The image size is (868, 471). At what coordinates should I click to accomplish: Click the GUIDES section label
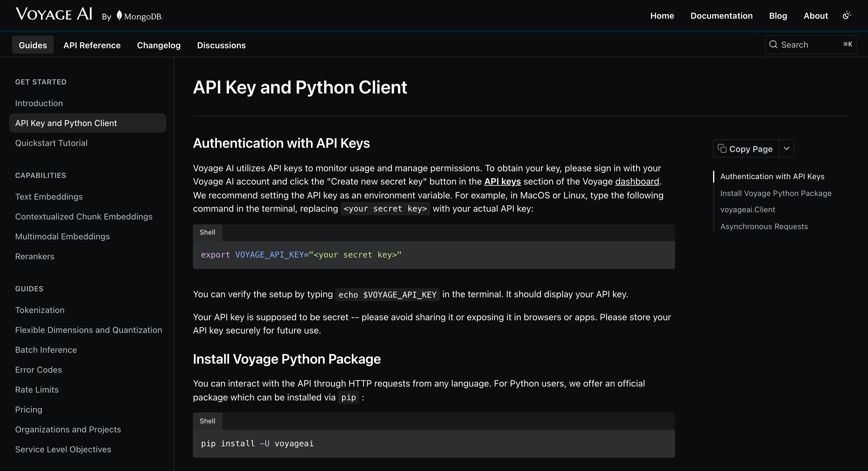click(29, 289)
